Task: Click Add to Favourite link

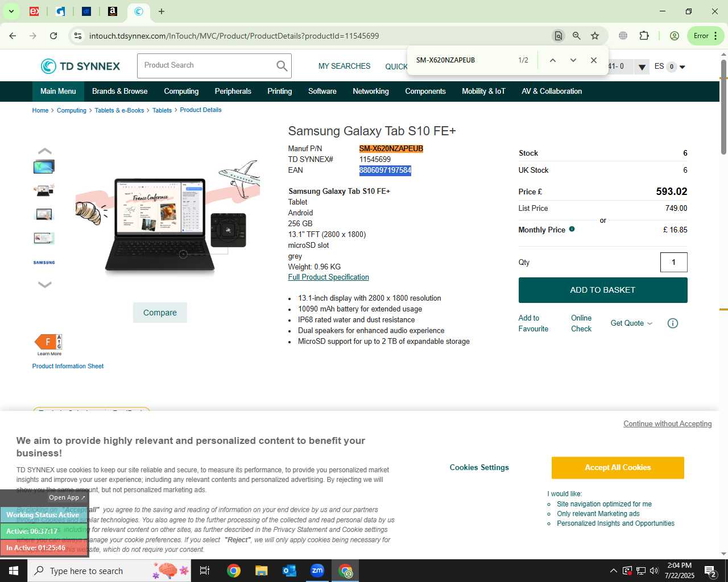Action: [533, 323]
